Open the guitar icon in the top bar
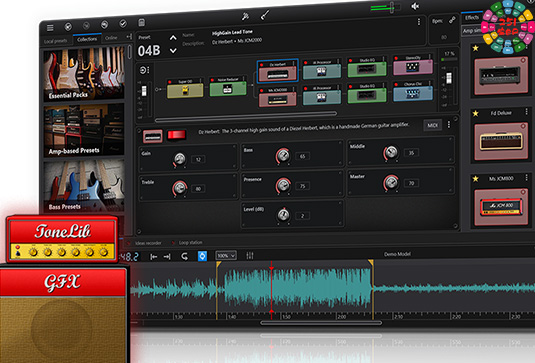The width and height of the screenshot is (535, 363). point(265,15)
